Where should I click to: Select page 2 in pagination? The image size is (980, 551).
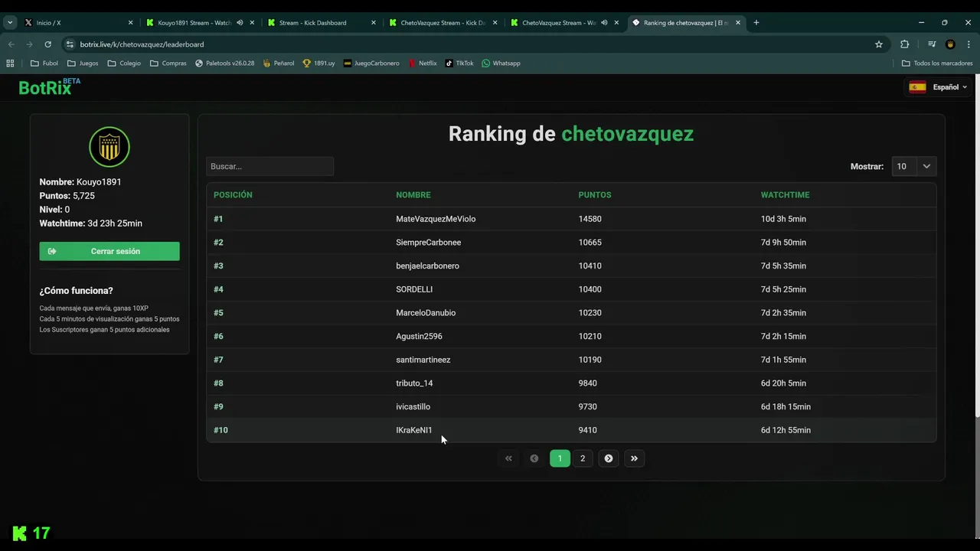(583, 458)
